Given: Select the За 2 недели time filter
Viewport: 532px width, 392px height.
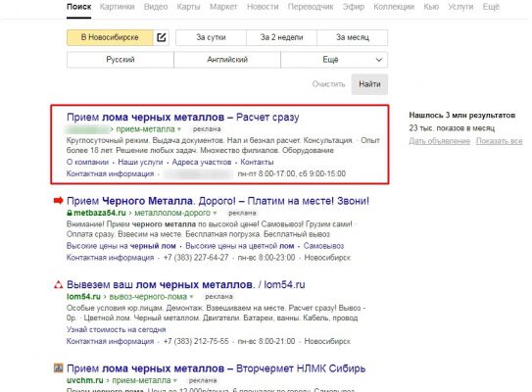Looking at the screenshot, I should pyautogui.click(x=281, y=37).
